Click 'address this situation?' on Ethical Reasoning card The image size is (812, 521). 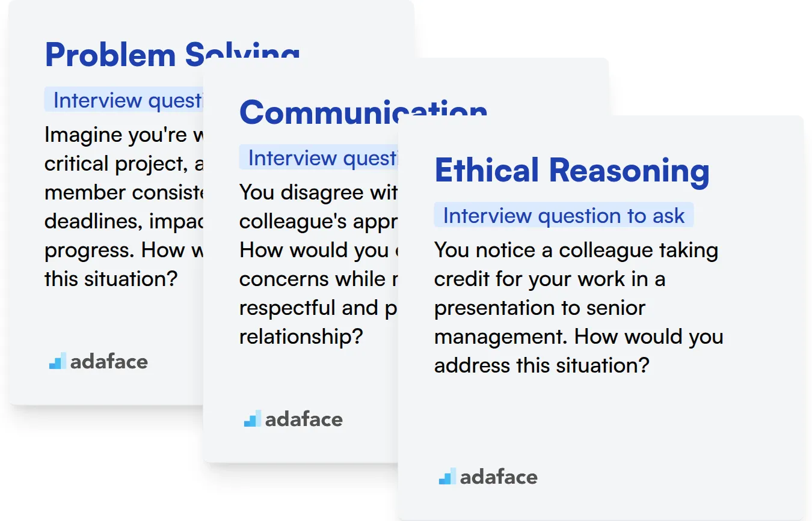[541, 365]
